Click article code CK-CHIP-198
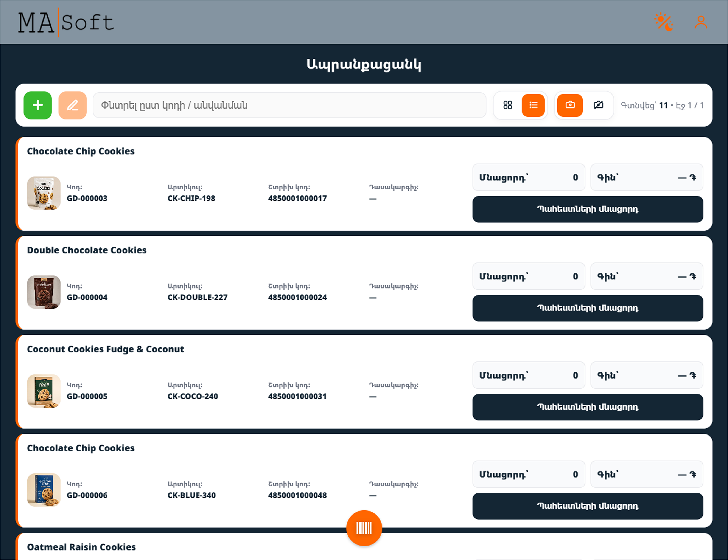Image resolution: width=728 pixels, height=560 pixels. [x=191, y=198]
